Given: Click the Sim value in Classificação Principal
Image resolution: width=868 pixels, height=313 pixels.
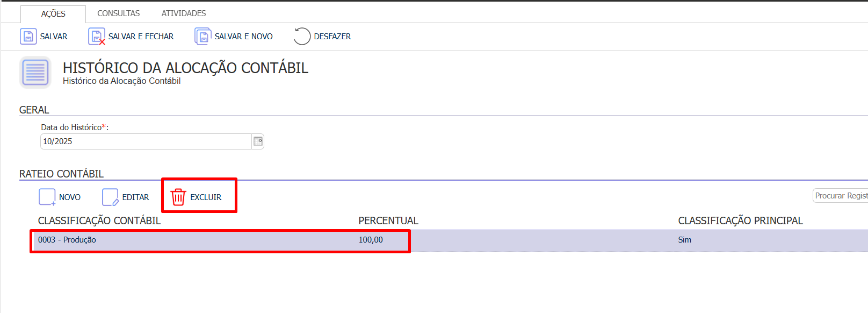Looking at the screenshot, I should coord(684,240).
